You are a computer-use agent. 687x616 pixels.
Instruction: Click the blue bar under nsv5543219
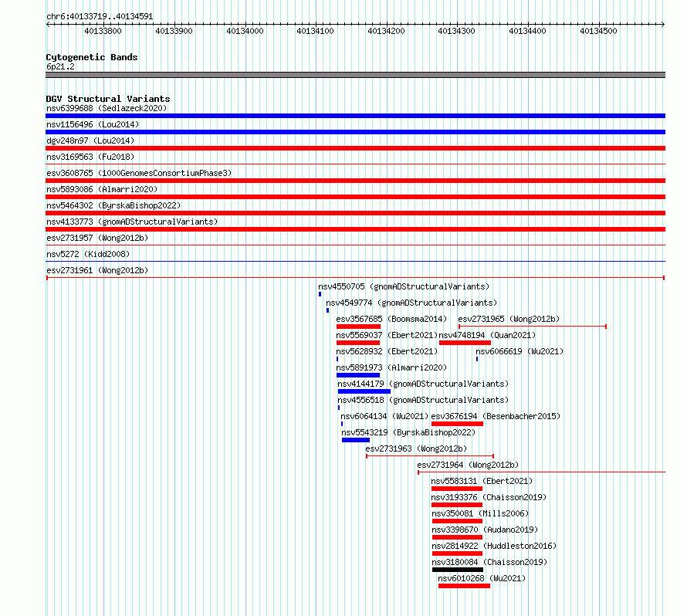point(356,440)
